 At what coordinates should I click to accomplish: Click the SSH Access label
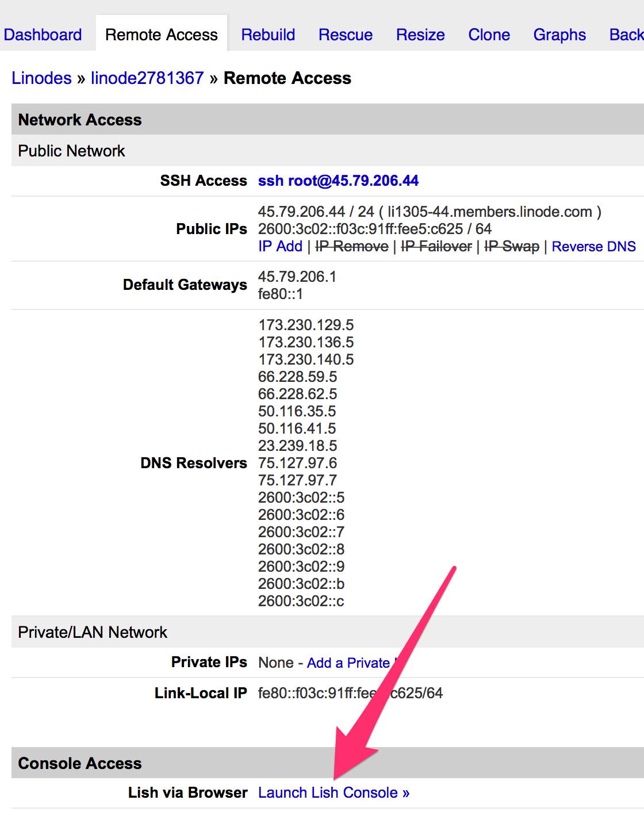tap(204, 181)
